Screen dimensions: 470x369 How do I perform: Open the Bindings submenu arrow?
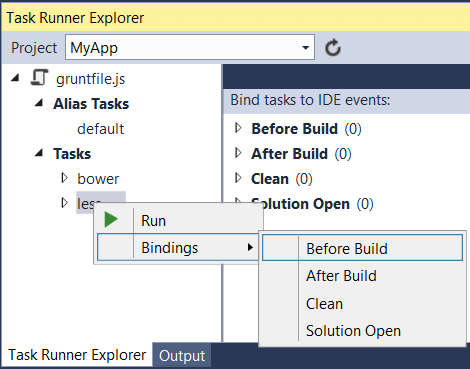(x=250, y=247)
